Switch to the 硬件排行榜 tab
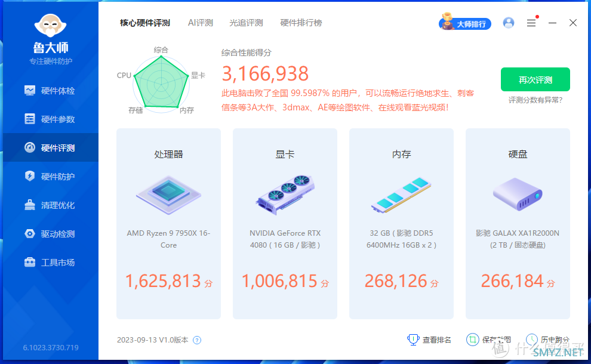This screenshot has height=364, width=591. tap(301, 23)
